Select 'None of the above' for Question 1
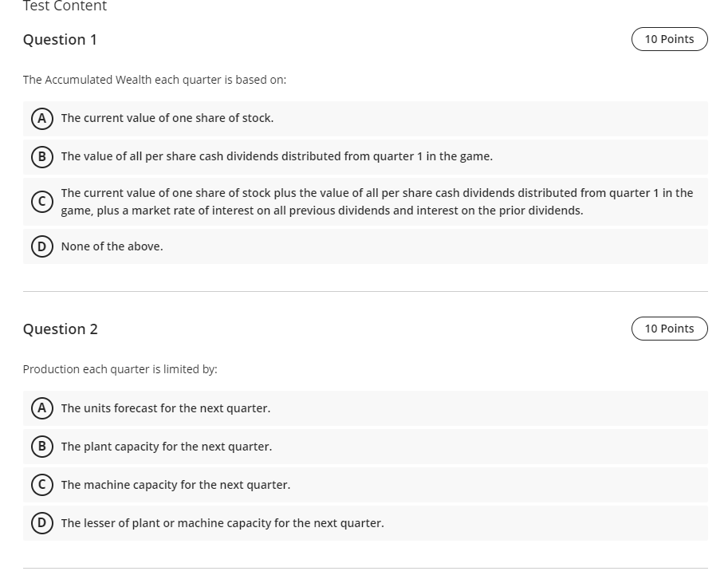728x571 pixels. pyautogui.click(x=111, y=246)
